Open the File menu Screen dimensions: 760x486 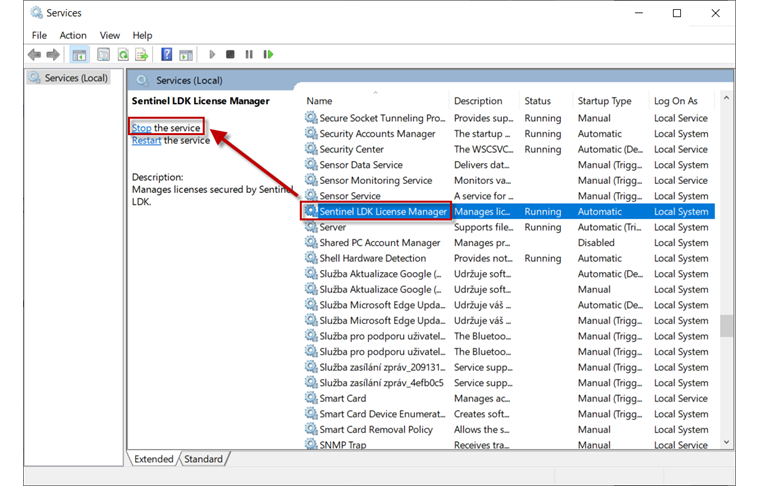coord(39,35)
